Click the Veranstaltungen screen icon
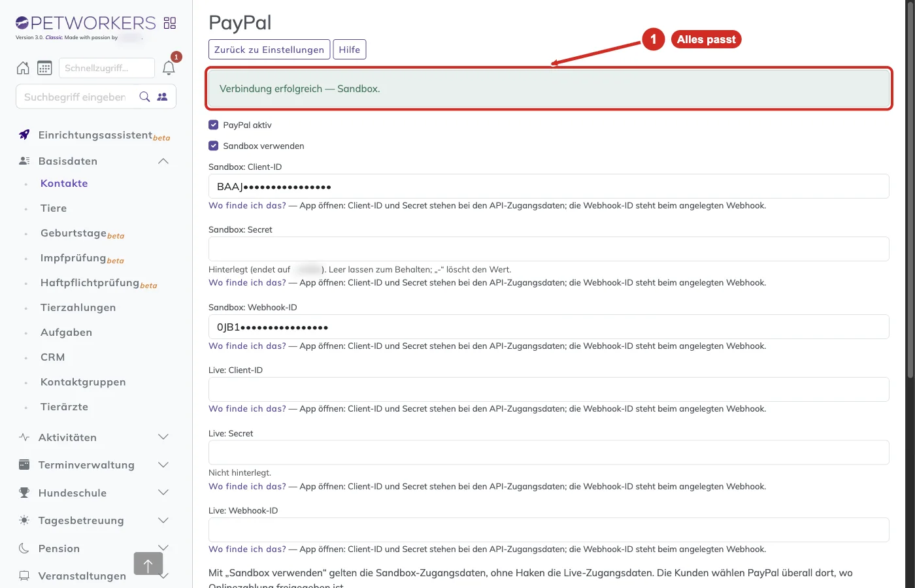This screenshot has width=915, height=588. point(24,576)
